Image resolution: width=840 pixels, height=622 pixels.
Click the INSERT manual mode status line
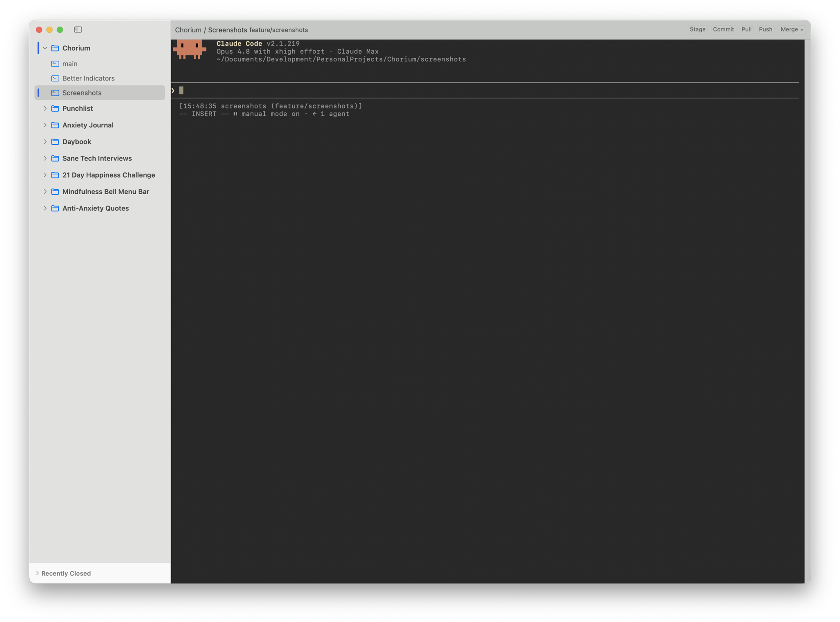pyautogui.click(x=264, y=114)
